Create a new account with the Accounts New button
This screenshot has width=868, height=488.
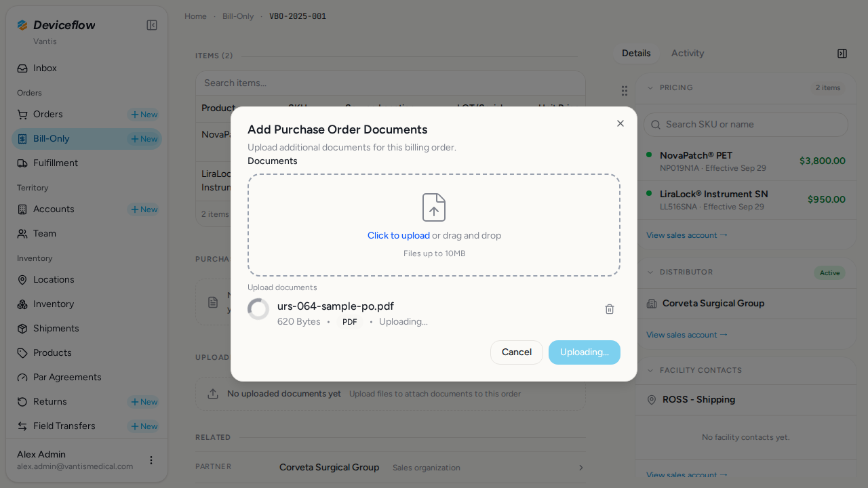[144, 209]
